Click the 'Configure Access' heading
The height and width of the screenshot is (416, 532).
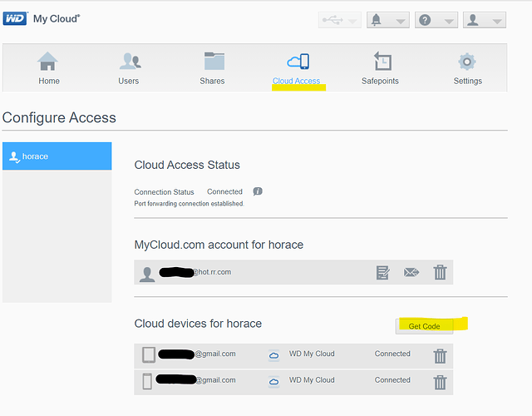click(59, 117)
